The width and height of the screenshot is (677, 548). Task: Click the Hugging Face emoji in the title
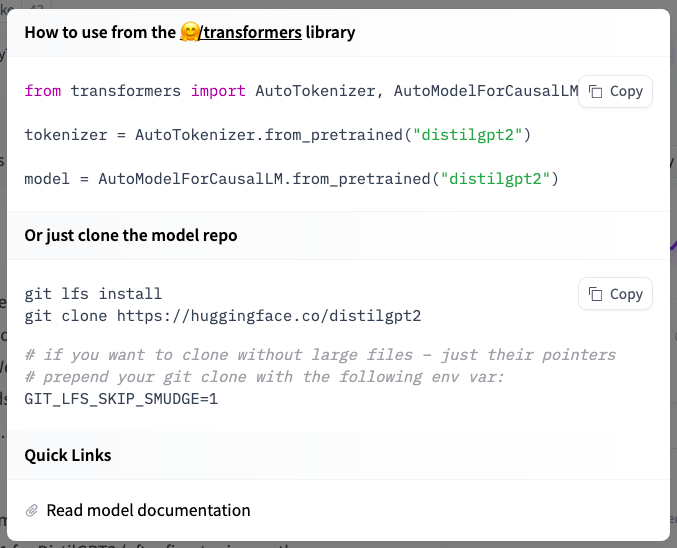coord(189,33)
